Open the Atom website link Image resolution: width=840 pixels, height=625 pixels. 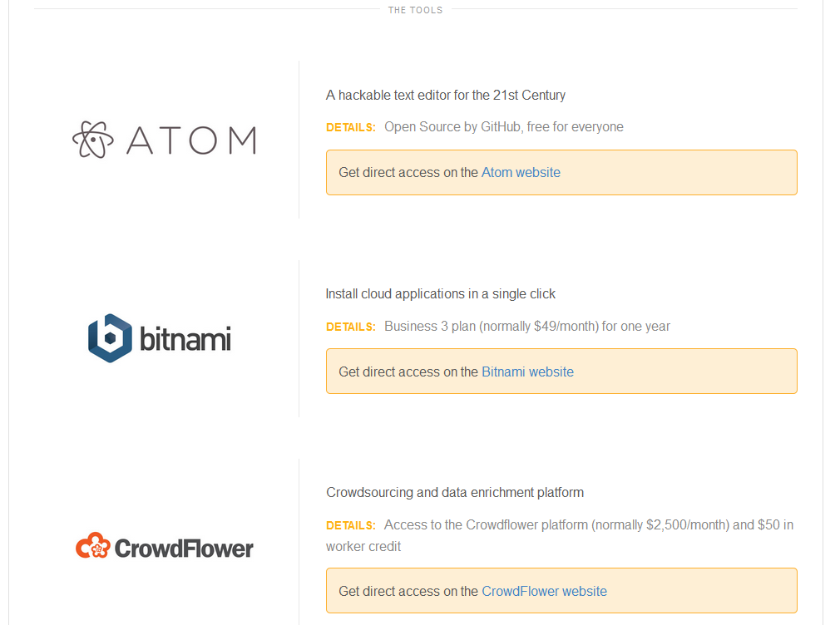coord(521,172)
